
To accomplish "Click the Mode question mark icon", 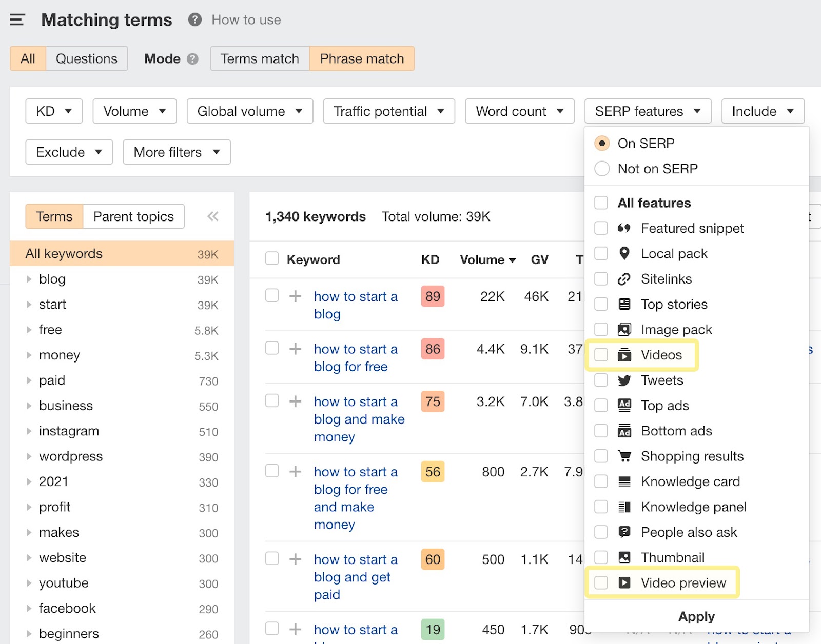I will click(x=192, y=58).
